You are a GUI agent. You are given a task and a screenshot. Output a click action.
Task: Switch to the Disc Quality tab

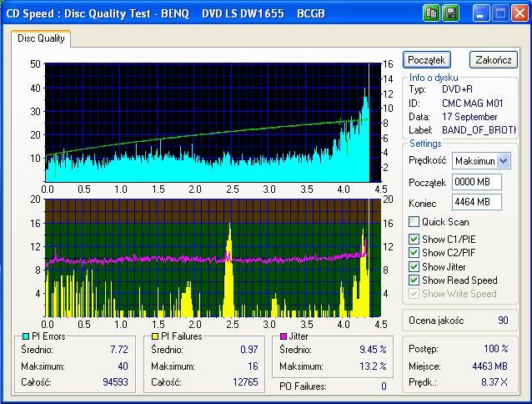pyautogui.click(x=41, y=38)
